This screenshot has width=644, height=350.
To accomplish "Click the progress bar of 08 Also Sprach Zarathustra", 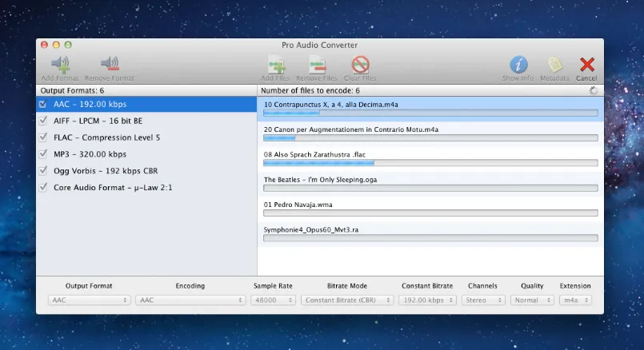I will [x=430, y=163].
